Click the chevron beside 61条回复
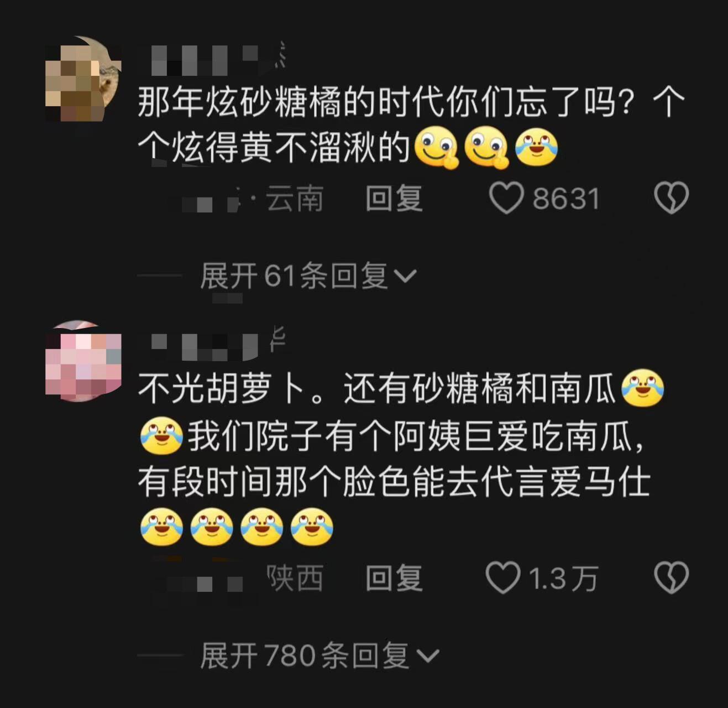Image resolution: width=728 pixels, height=708 pixels. click(x=405, y=276)
